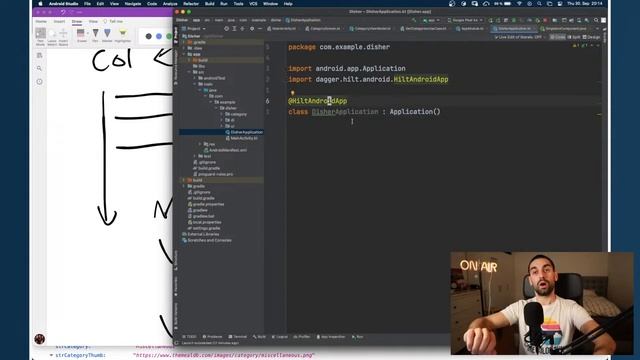The image size is (640, 360).
Task: Switch to OneNote Home ribbon tab
Action: tap(41, 21)
